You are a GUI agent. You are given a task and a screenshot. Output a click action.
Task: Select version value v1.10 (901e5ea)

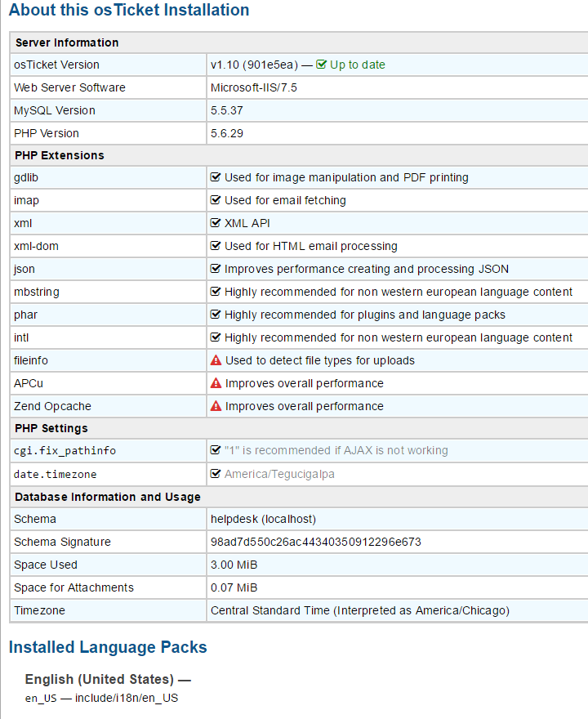coord(254,65)
